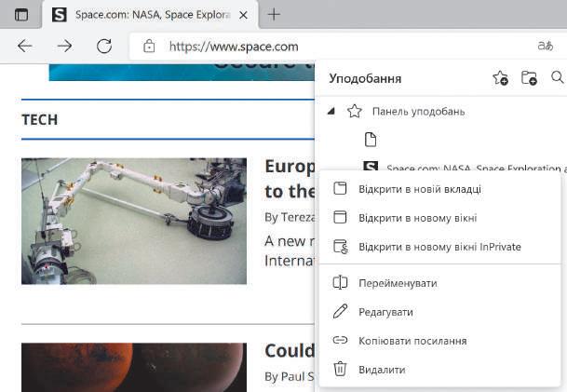View site security lock information

[x=149, y=47]
